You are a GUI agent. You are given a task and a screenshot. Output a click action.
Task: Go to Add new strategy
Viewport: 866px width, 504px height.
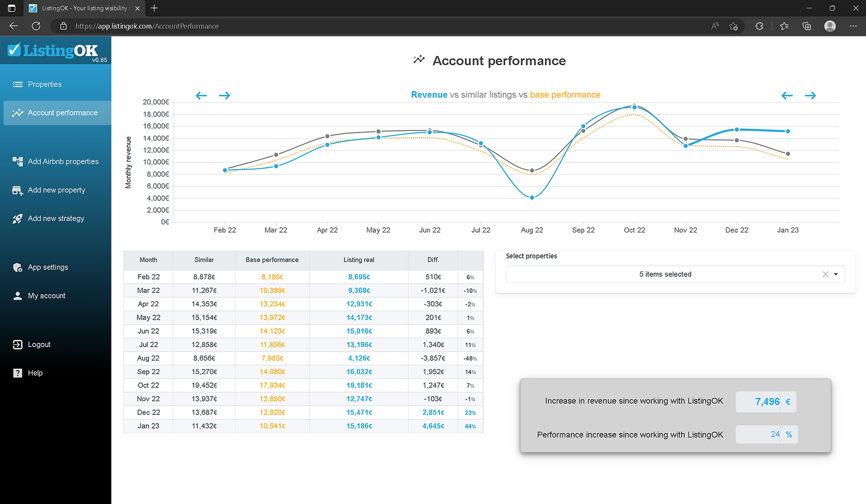[56, 219]
